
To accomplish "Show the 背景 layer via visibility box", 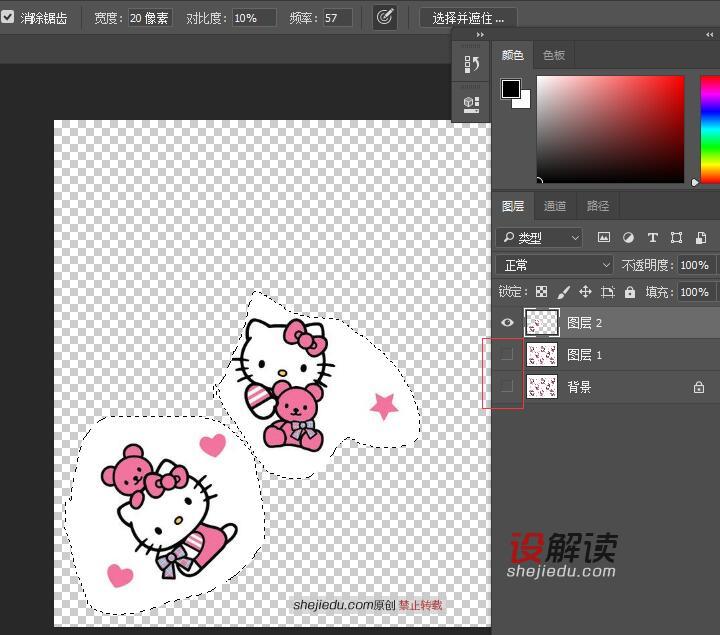I will click(507, 387).
